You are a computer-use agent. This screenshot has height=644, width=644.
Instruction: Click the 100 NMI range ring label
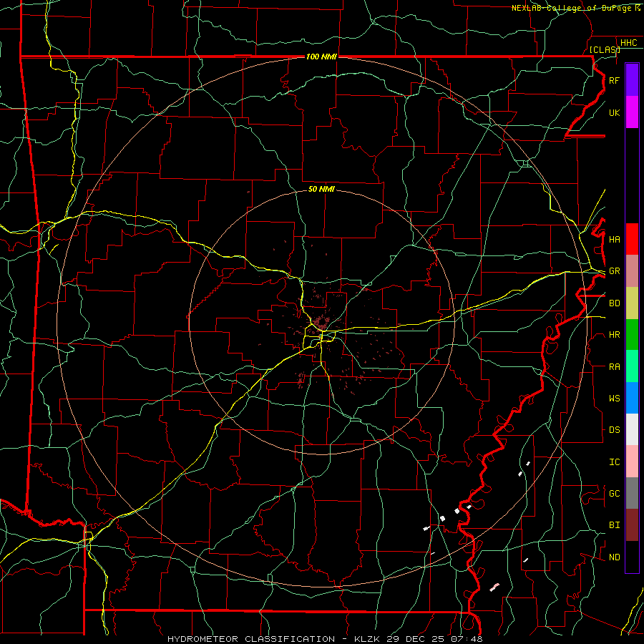point(321,57)
